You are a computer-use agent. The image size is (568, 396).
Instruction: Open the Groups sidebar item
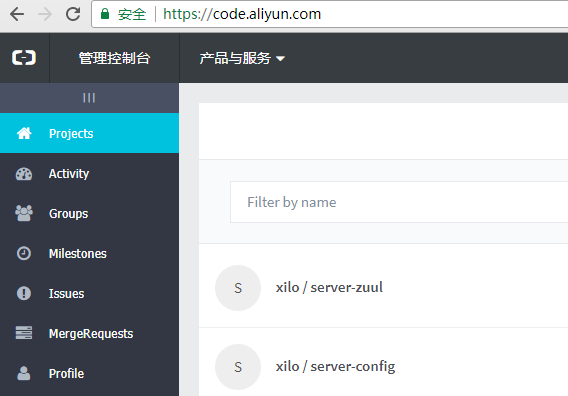coord(89,213)
